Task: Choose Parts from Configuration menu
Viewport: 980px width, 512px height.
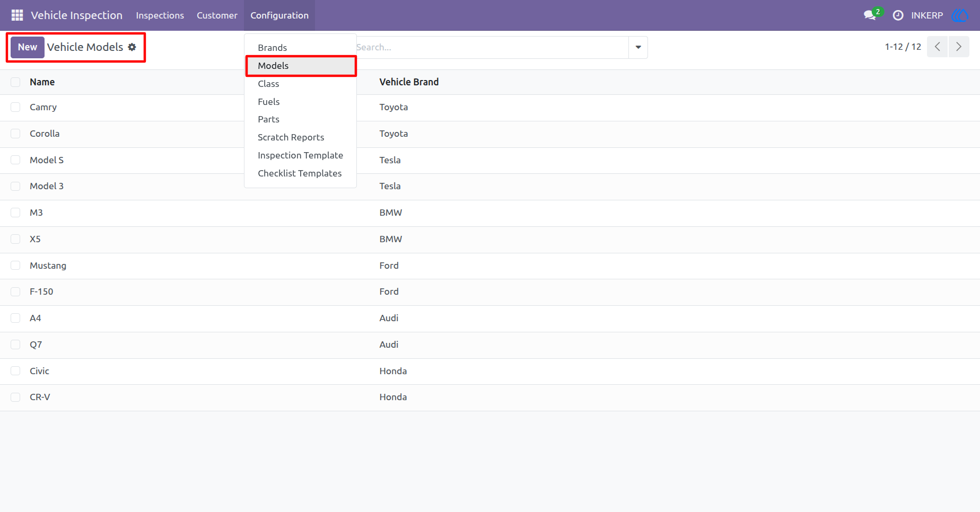Action: 300,119
